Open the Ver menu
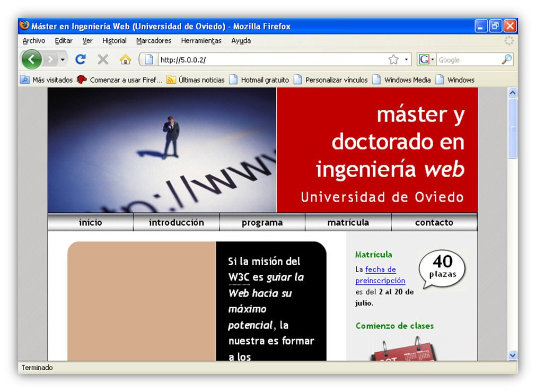The width and height of the screenshot is (536, 392). pos(87,41)
